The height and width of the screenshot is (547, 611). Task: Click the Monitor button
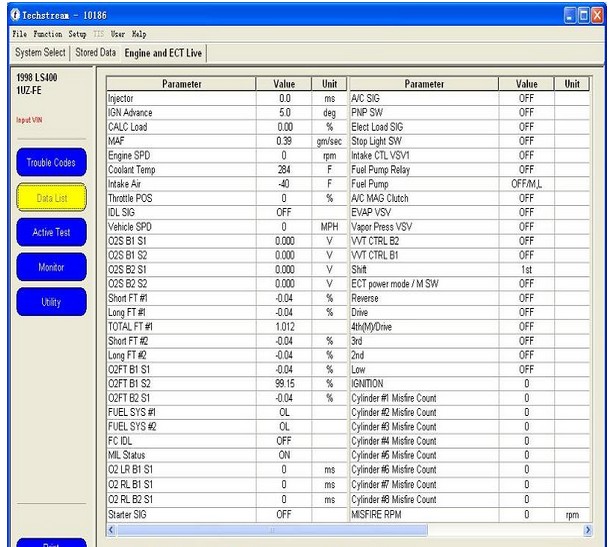(51, 267)
